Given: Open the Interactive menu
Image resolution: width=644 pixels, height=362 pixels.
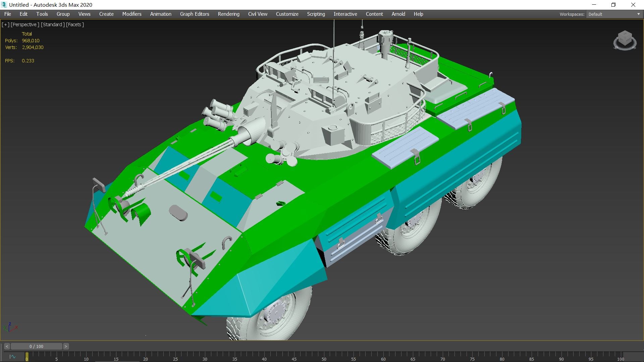Looking at the screenshot, I should 345,14.
